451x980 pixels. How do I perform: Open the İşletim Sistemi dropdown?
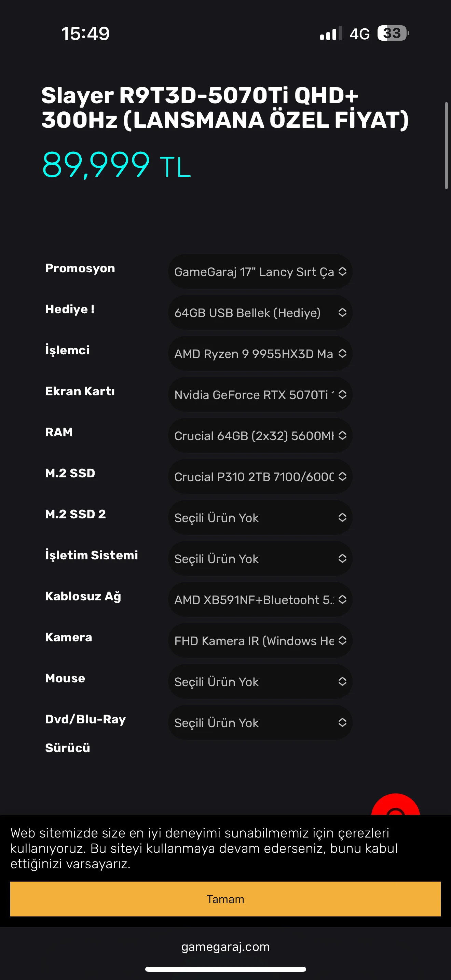pyautogui.click(x=260, y=559)
